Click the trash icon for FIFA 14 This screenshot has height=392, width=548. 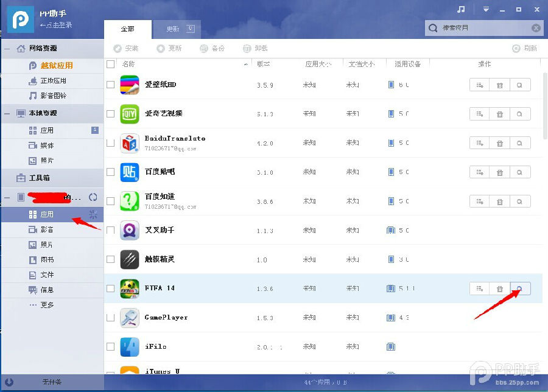click(x=500, y=289)
